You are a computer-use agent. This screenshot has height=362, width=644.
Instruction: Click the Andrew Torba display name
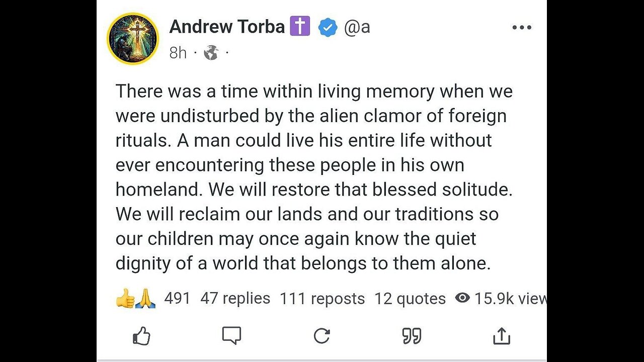[x=227, y=27]
